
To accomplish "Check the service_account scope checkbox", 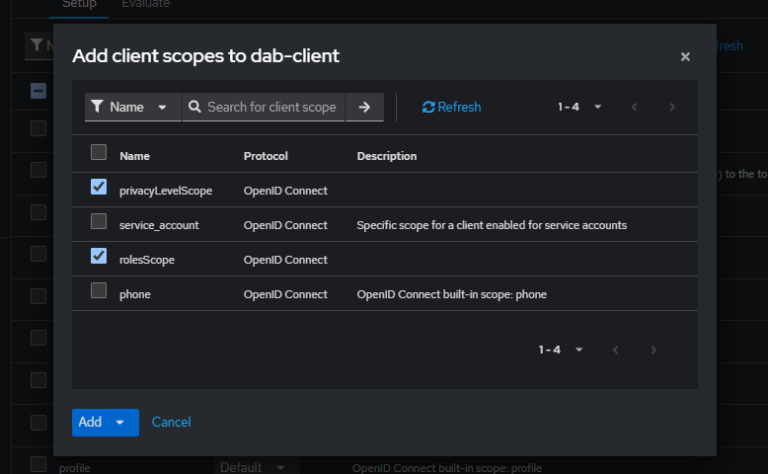I will point(99,221).
